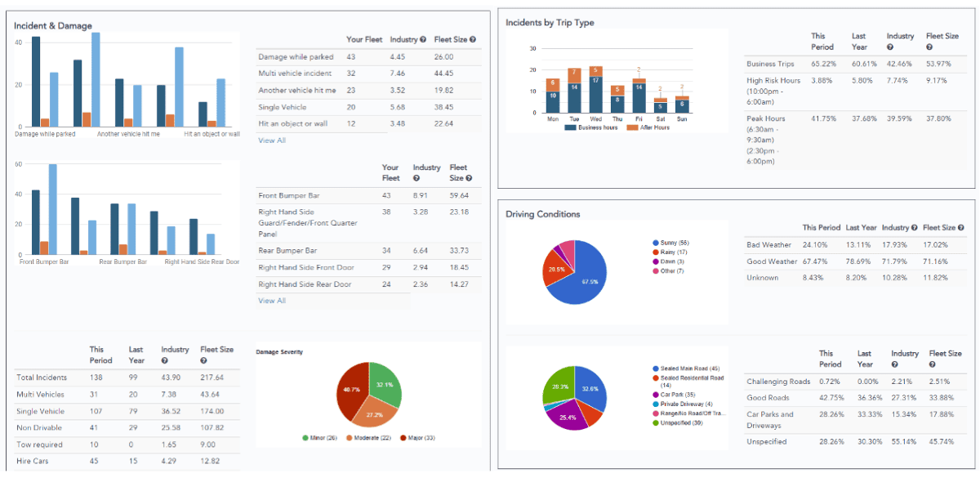Image resolution: width=980 pixels, height=478 pixels.
Task: Click the Fleet Size help icon above damaged parts table
Action: pos(470,177)
